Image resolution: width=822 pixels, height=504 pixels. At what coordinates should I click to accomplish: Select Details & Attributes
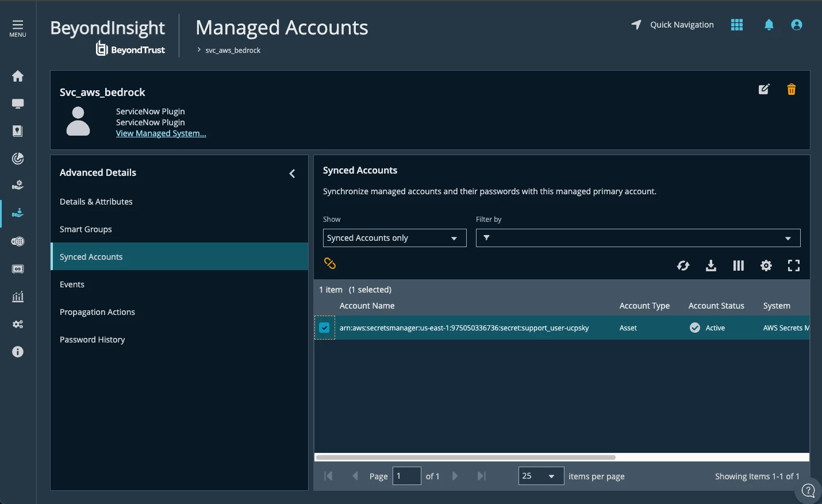click(x=179, y=202)
